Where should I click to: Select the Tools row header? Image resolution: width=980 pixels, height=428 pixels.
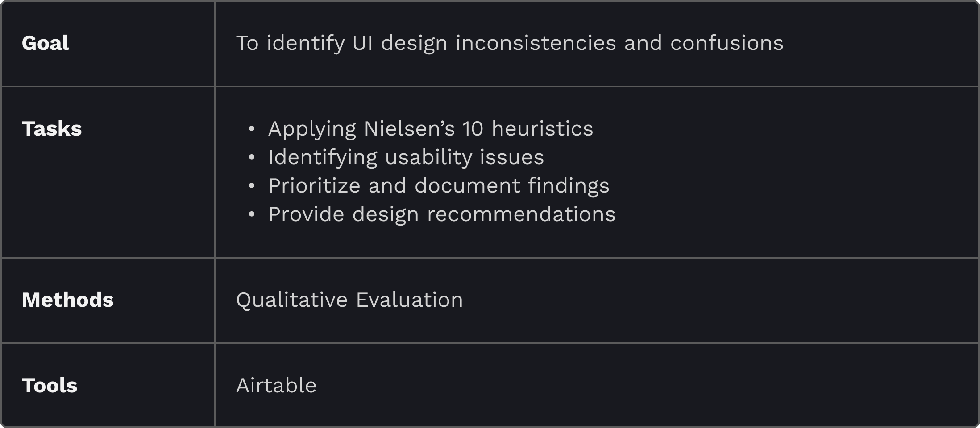pyautogui.click(x=50, y=386)
